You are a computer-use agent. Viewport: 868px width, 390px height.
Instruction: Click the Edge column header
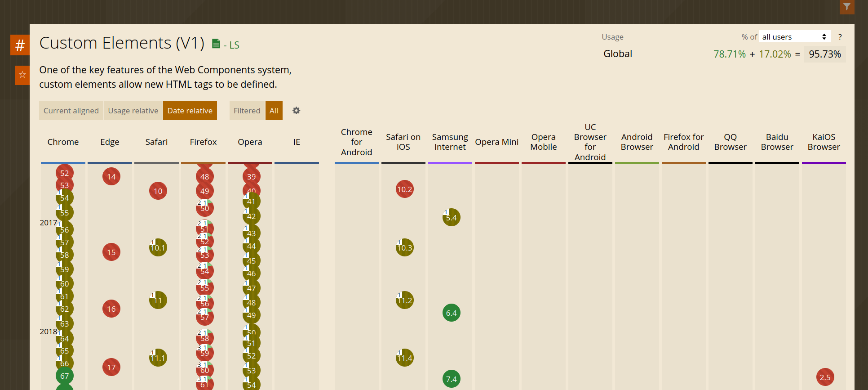(110, 142)
